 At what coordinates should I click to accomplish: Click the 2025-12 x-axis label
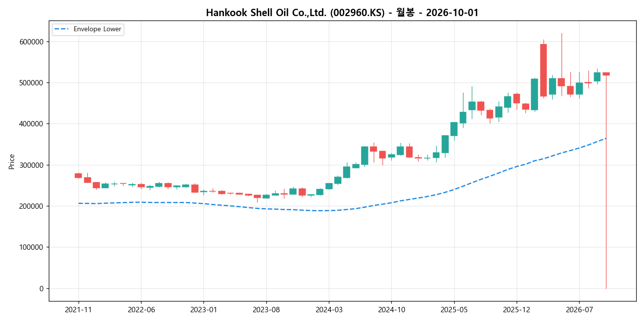517,310
